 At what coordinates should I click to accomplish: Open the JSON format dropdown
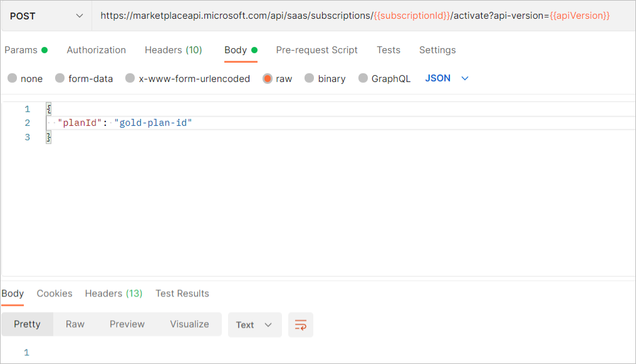click(447, 78)
